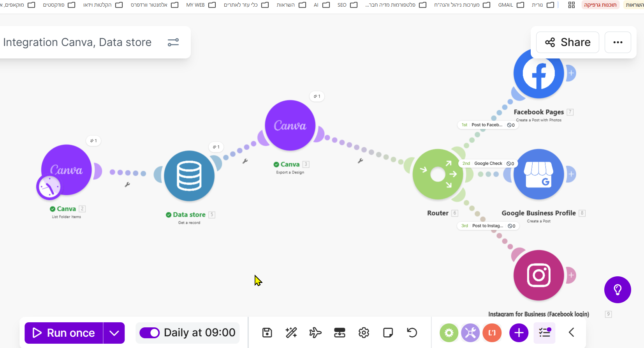Open the 2nd Google Check route filter
Image resolution: width=644 pixels, height=348 pixels.
[488, 164]
